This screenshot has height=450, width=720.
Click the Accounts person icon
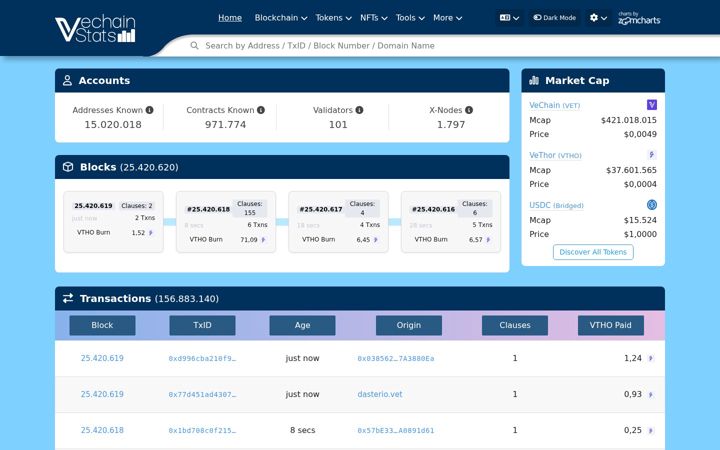pyautogui.click(x=67, y=80)
